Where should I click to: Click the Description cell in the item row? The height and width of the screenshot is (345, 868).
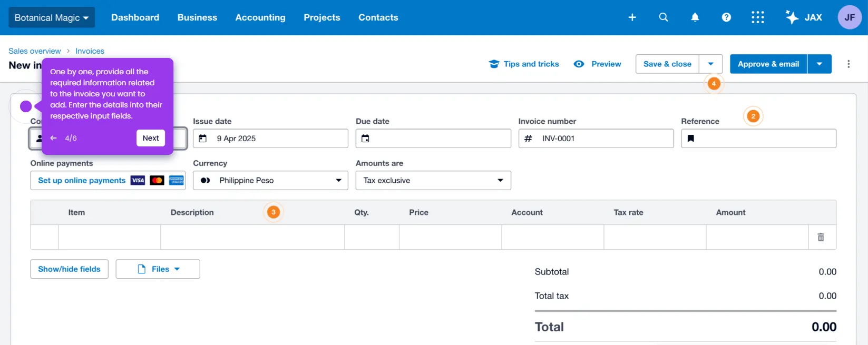252,237
